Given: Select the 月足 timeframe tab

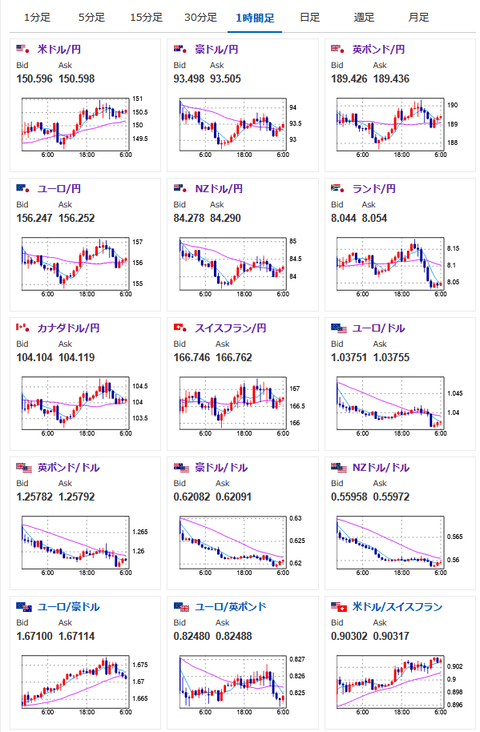Looking at the screenshot, I should click(x=418, y=18).
